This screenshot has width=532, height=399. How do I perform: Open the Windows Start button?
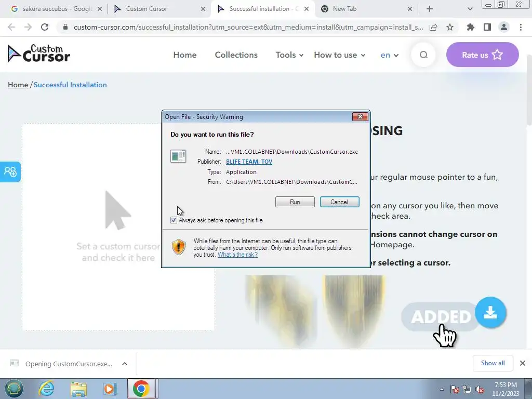click(14, 389)
